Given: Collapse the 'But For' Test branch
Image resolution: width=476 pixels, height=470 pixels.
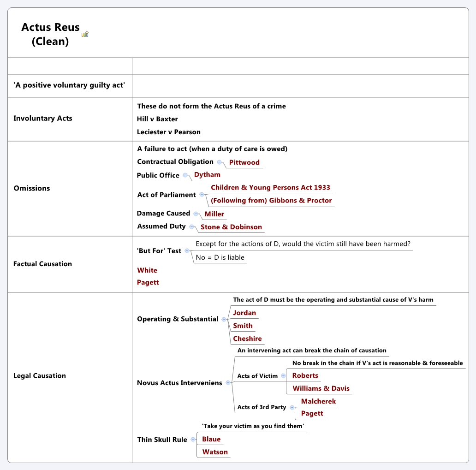Looking at the screenshot, I should (187, 251).
